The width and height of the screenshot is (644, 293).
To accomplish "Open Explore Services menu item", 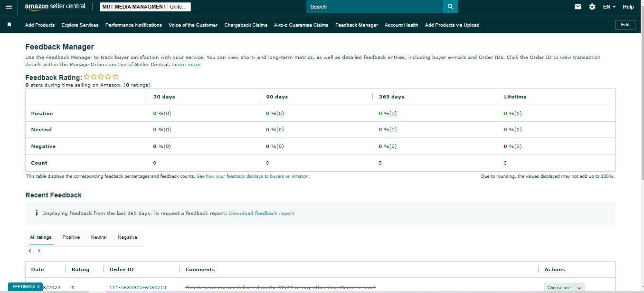I will (x=80, y=25).
